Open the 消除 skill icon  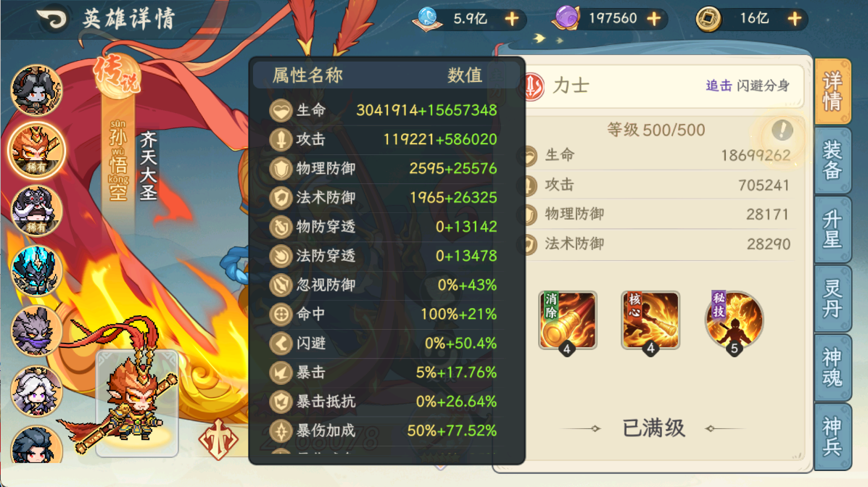coord(567,321)
